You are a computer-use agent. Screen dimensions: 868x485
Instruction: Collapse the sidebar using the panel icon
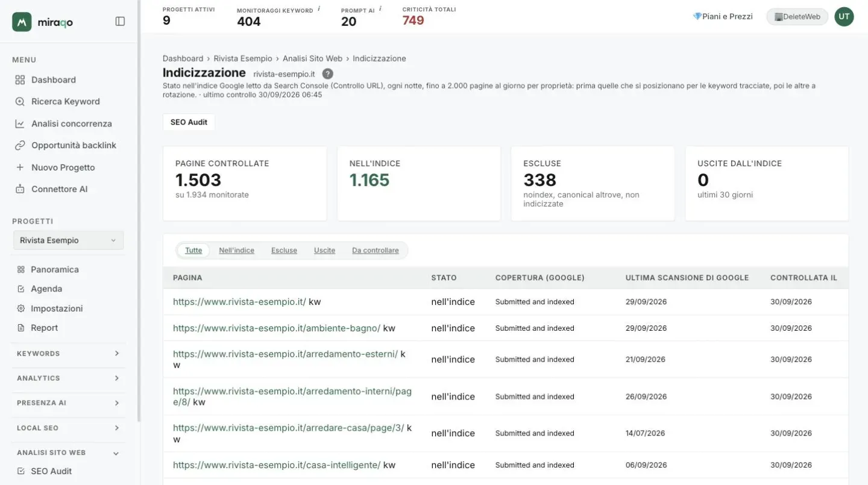120,22
